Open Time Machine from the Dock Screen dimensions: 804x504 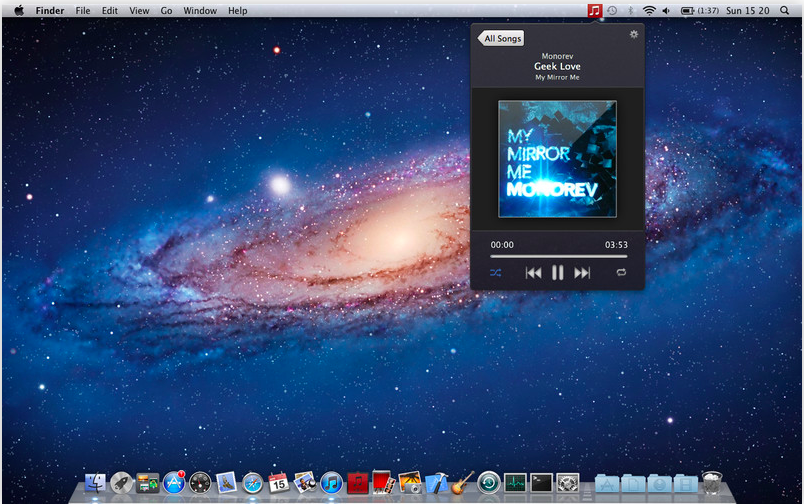click(x=489, y=483)
